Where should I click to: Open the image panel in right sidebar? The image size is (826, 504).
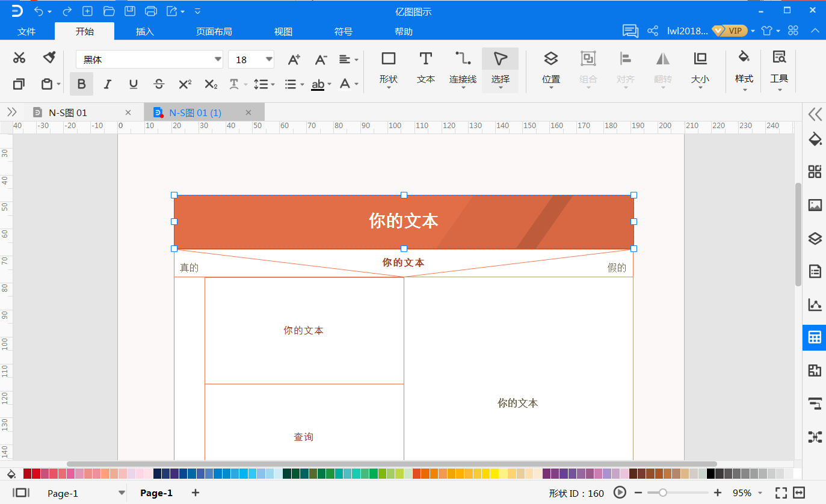[x=815, y=205]
